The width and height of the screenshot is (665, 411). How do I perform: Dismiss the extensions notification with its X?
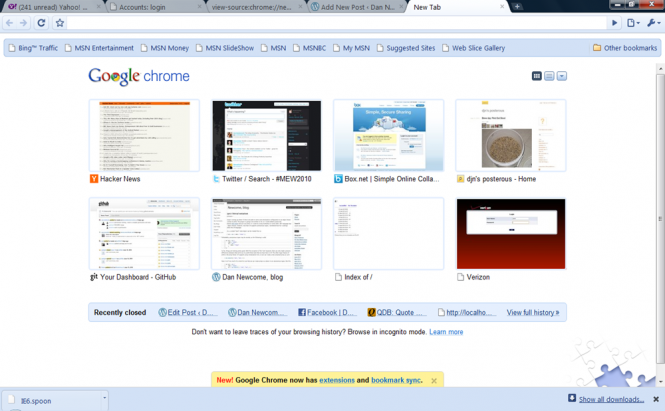point(433,380)
